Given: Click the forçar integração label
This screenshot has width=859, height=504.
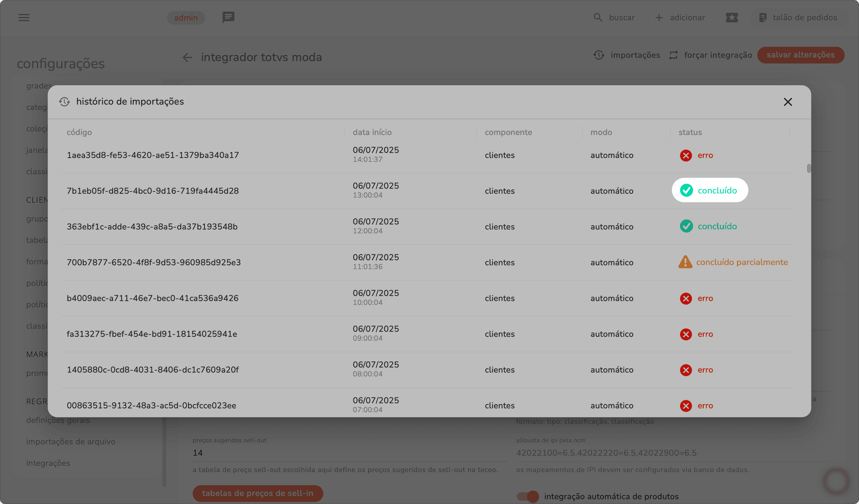Looking at the screenshot, I should point(718,55).
